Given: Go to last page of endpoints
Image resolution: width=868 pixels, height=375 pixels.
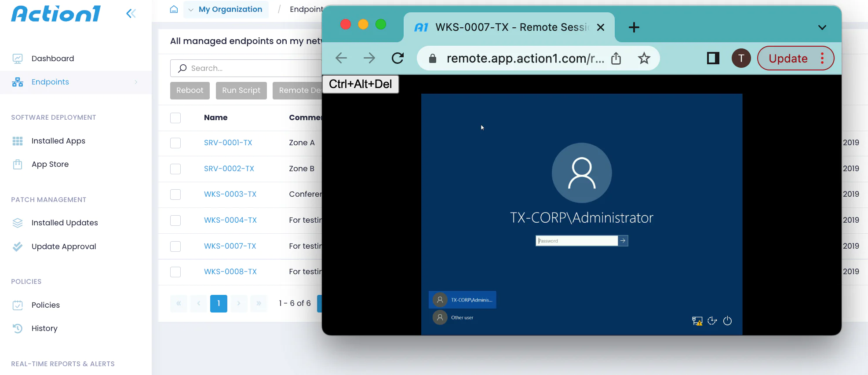Looking at the screenshot, I should (259, 303).
